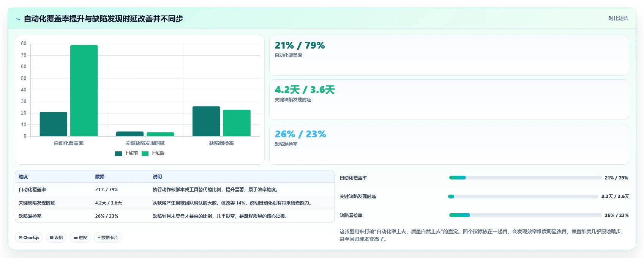This screenshot has height=258, width=644.
Task: Select the 4.2天 / 3.6天 stat card value
Action: pos(305,90)
